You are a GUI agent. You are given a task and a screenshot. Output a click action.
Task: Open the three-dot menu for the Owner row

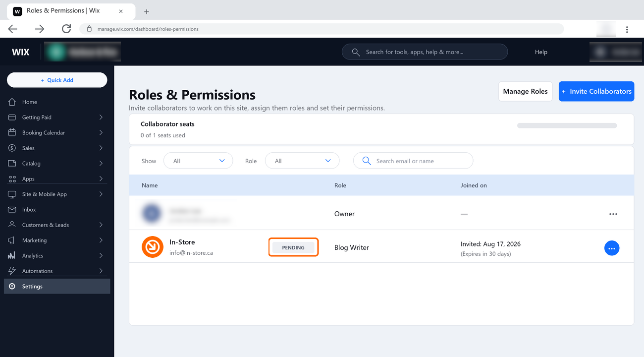click(613, 214)
